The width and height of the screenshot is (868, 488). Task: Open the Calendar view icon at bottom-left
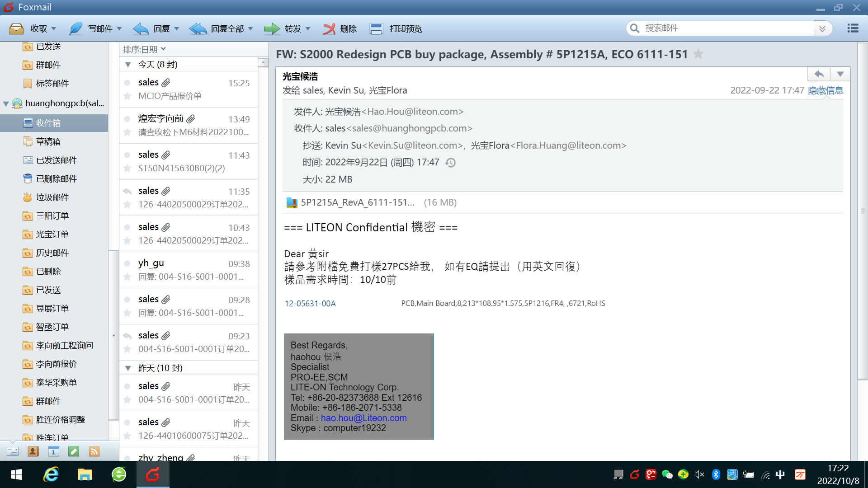pos(53,451)
